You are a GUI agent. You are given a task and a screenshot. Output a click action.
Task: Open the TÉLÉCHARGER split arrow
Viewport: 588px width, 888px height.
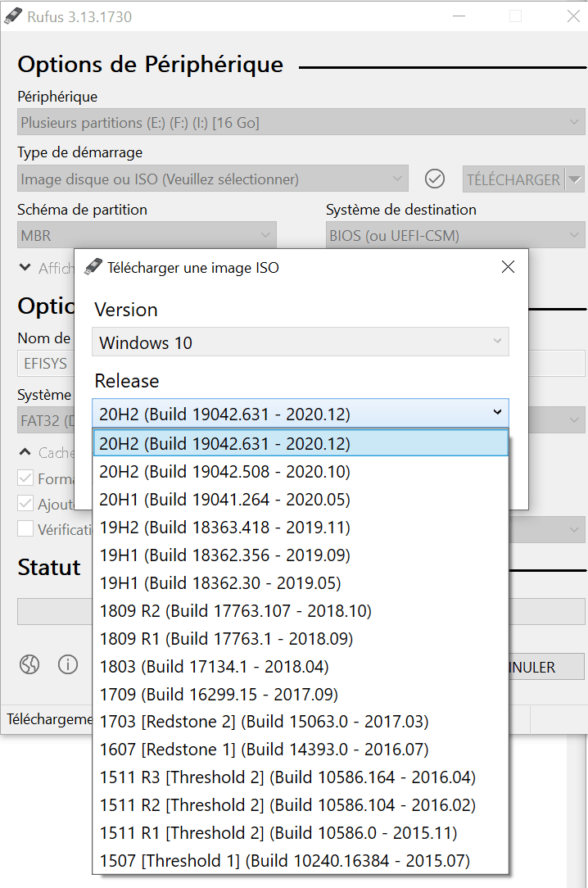click(575, 179)
